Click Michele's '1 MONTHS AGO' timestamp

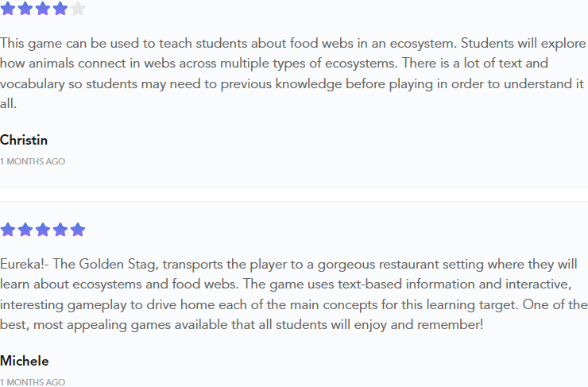[x=33, y=382]
